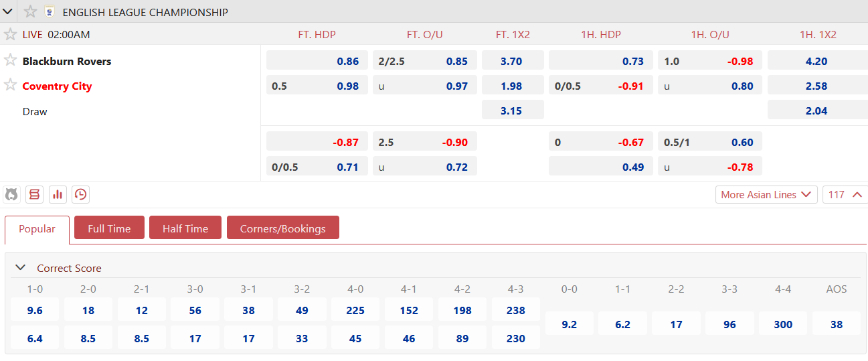The width and height of the screenshot is (868, 361).
Task: Click the clock history icon
Action: [80, 194]
